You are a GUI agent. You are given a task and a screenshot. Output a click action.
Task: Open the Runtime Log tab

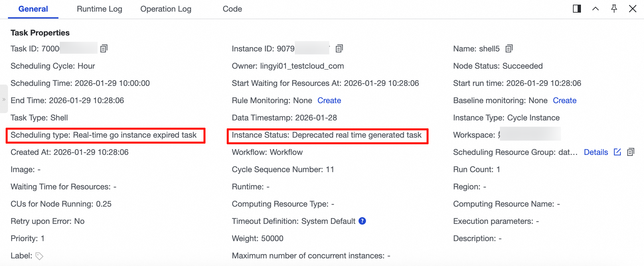point(100,9)
